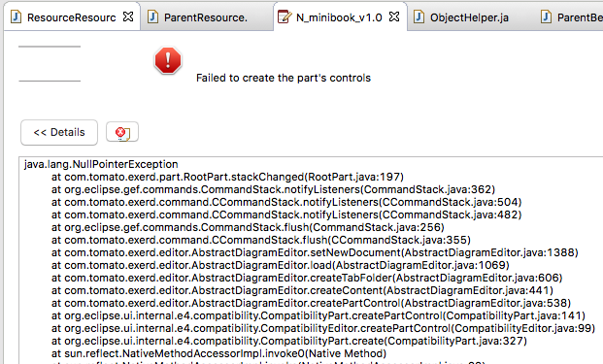Click the 'Failed to create the part's controls' message
The height and width of the screenshot is (364, 603).
284,78
